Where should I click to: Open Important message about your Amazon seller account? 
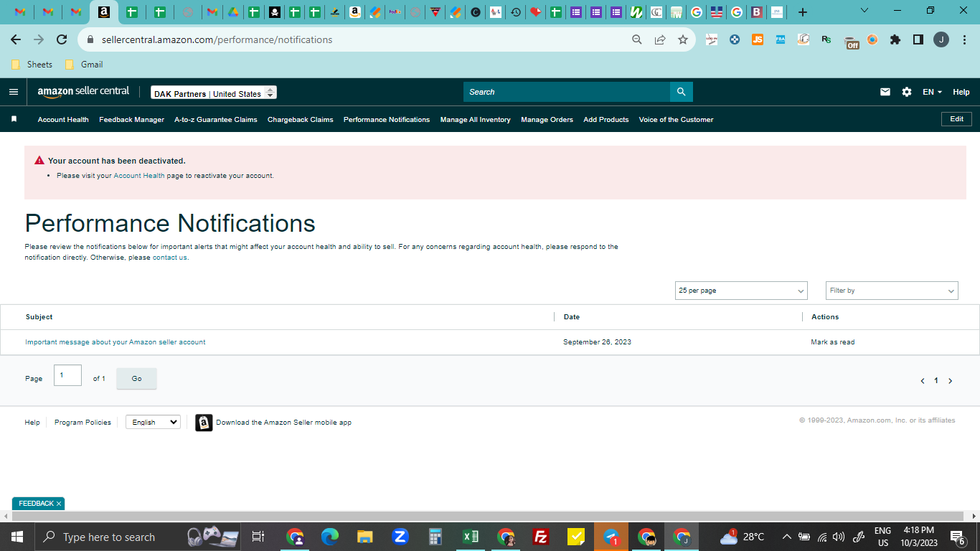[116, 342]
